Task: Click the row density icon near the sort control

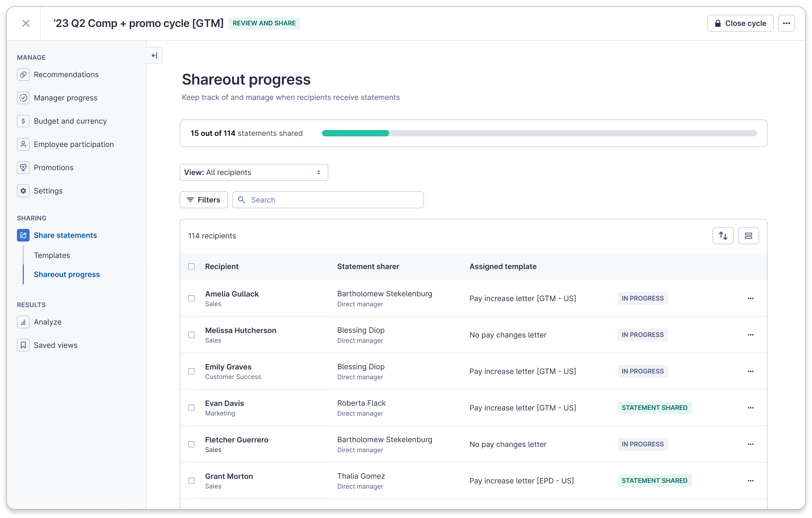Action: click(x=749, y=235)
